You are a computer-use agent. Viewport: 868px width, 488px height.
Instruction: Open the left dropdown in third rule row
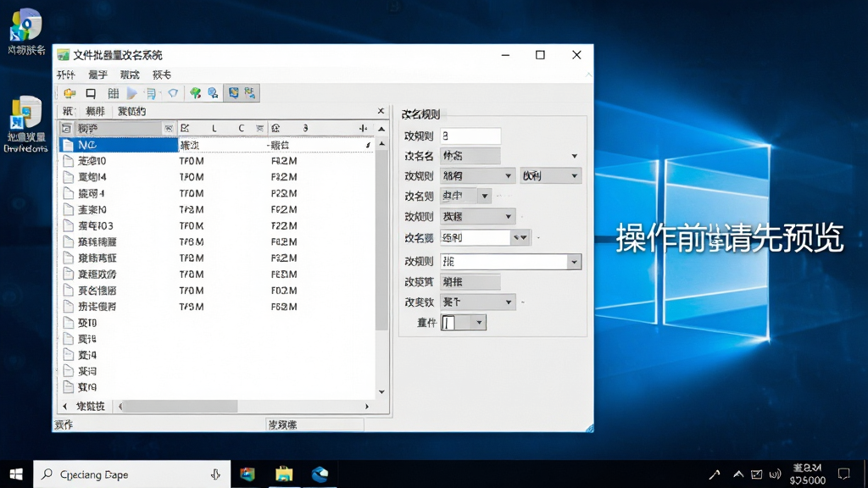(478, 176)
